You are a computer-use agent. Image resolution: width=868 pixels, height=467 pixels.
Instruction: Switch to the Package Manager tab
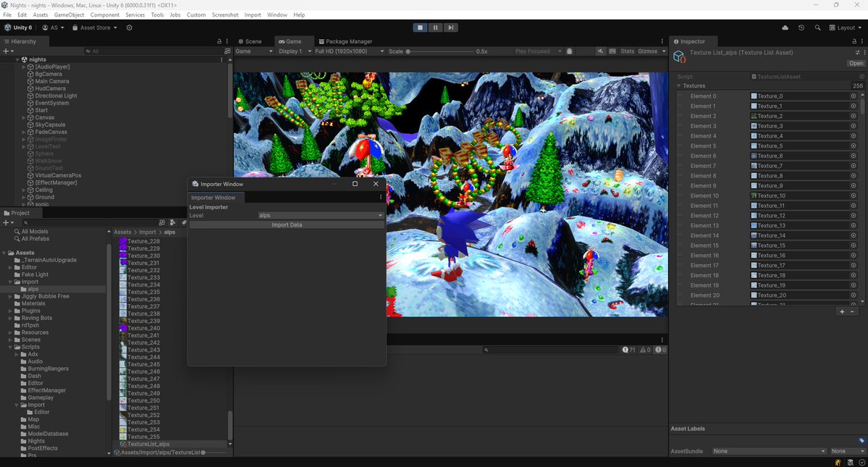tap(345, 41)
